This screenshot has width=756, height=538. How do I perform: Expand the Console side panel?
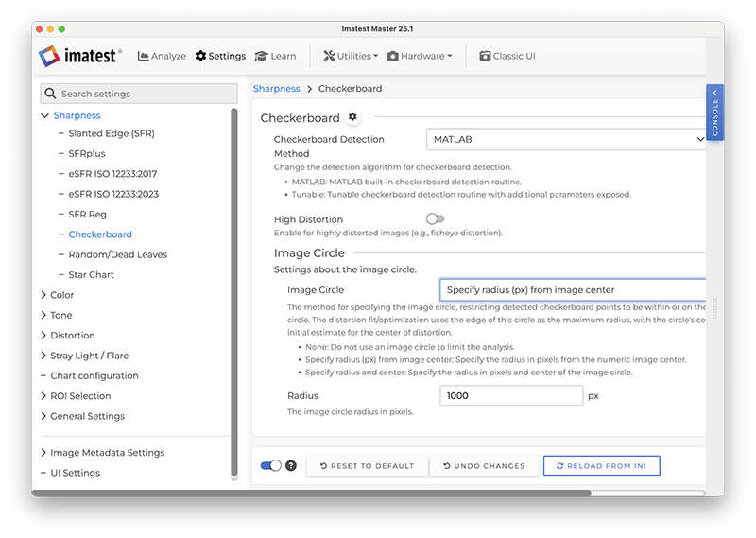point(715,112)
